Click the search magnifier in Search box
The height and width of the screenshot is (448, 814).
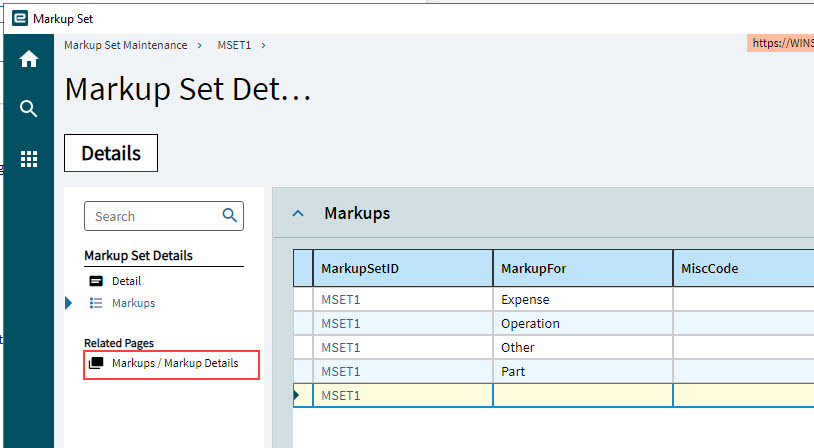(229, 215)
